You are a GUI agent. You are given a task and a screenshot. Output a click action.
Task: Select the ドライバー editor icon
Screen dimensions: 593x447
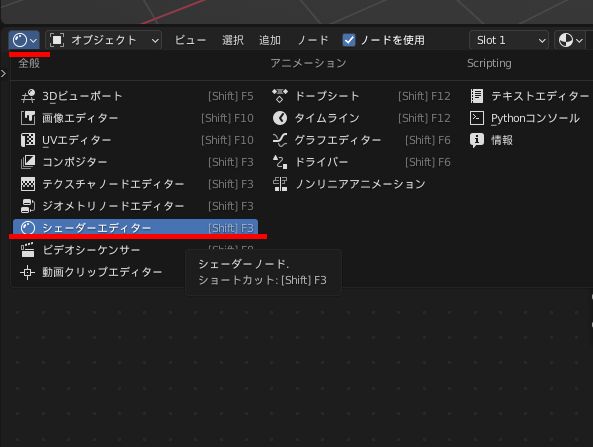[x=280, y=162]
